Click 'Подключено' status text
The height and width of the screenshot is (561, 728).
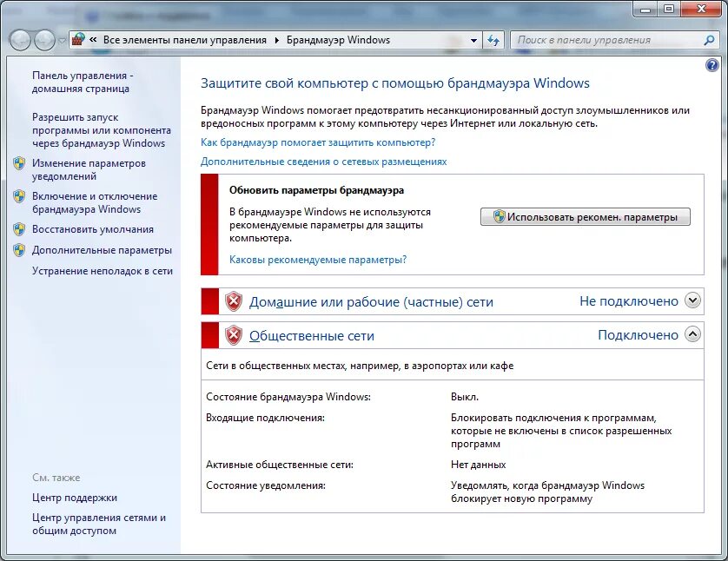[x=638, y=335]
